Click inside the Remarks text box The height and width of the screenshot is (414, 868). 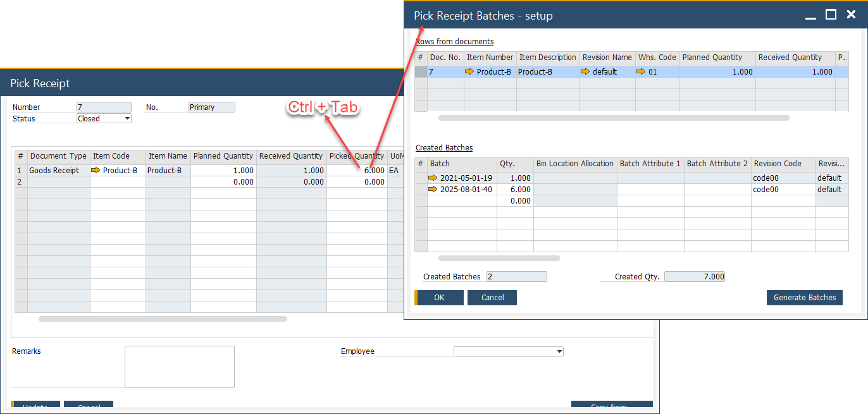179,367
